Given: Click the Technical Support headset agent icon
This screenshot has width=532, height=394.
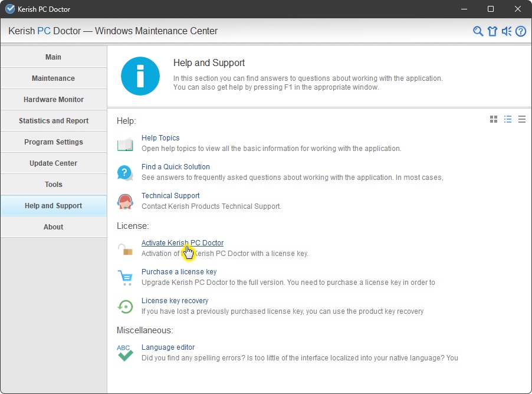Looking at the screenshot, I should pyautogui.click(x=125, y=201).
